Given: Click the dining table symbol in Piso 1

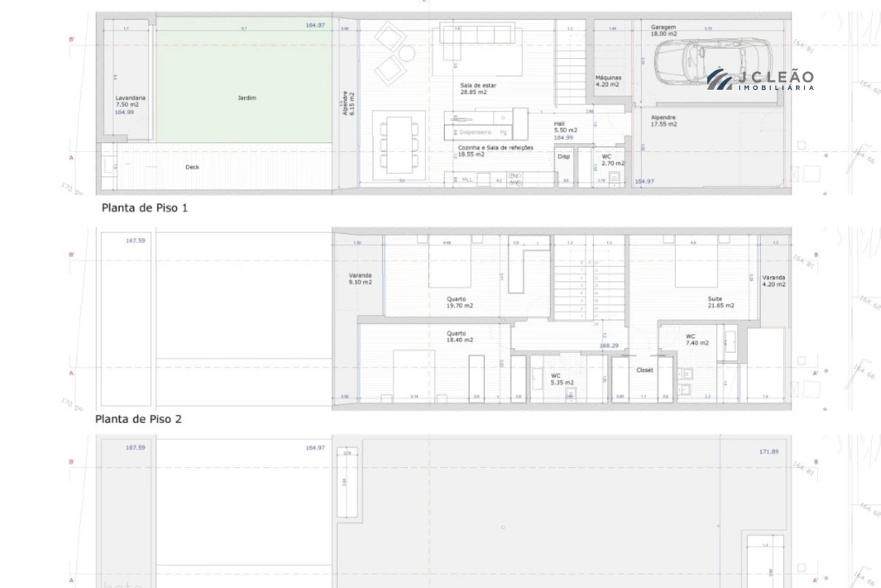Looking at the screenshot, I should [x=399, y=145].
